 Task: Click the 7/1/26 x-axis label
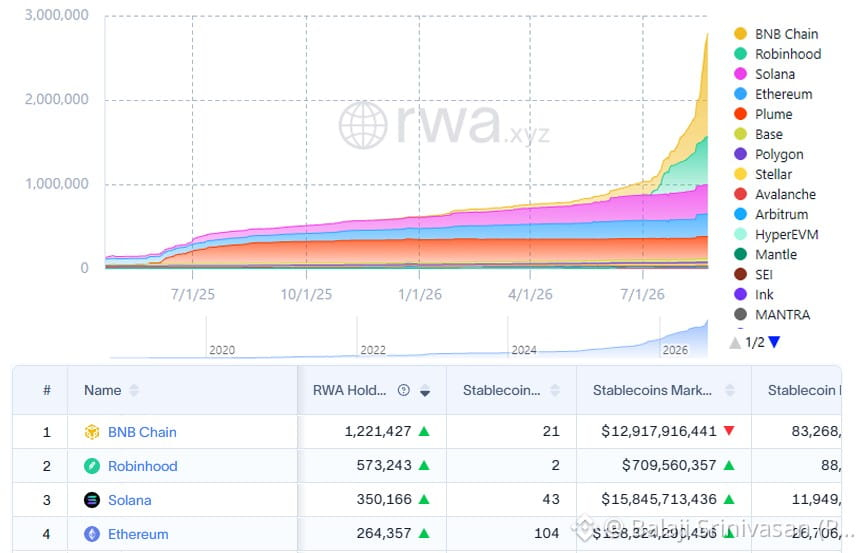642,295
